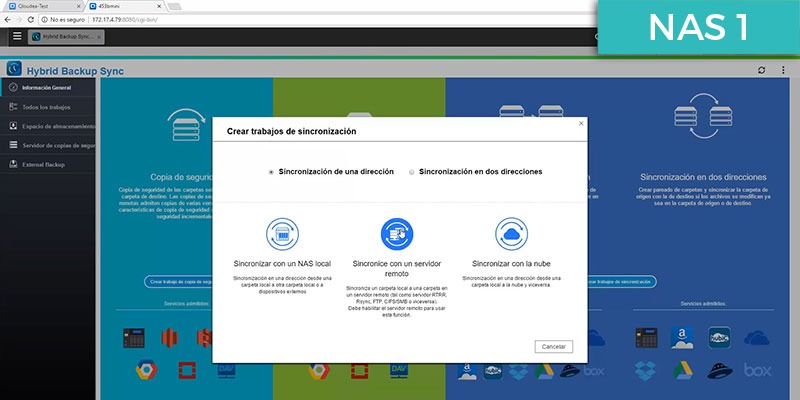
Task: Open External Backup in the sidebar
Action: [47, 165]
